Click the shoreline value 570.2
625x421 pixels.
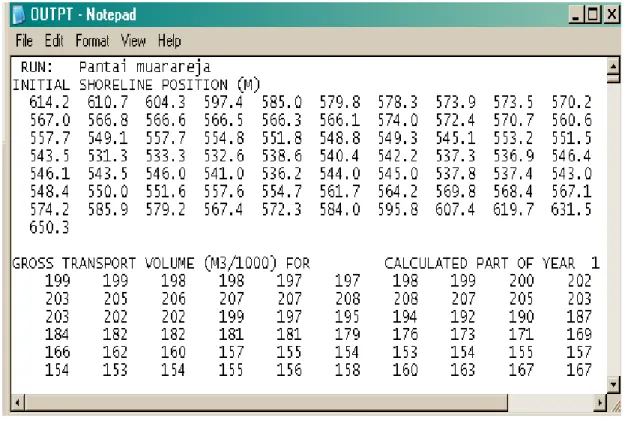tap(572, 102)
